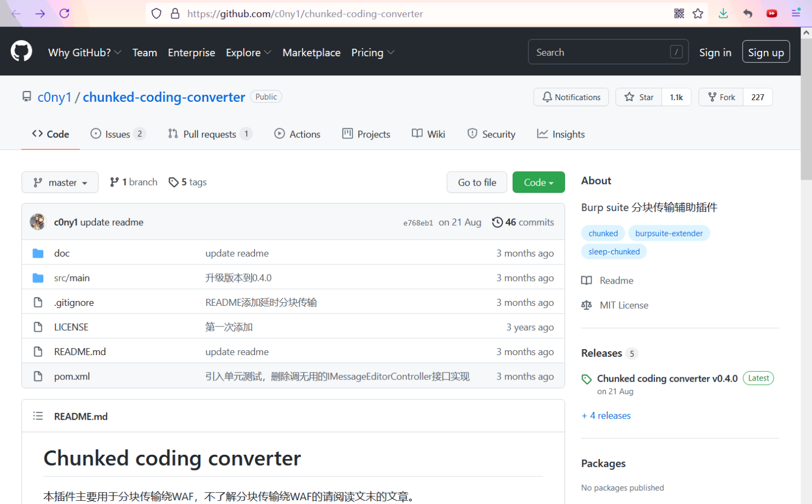Reload the page with refresh icon
The height and width of the screenshot is (504, 812).
click(64, 14)
